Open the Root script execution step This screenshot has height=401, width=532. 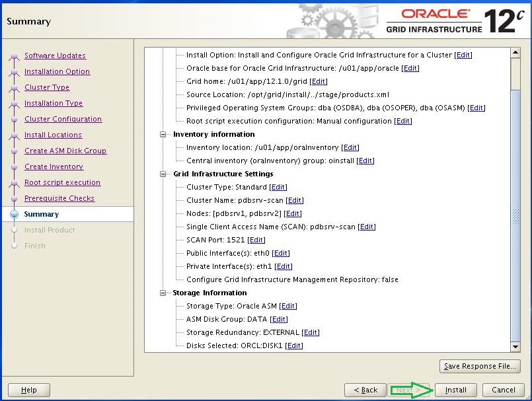tap(62, 182)
